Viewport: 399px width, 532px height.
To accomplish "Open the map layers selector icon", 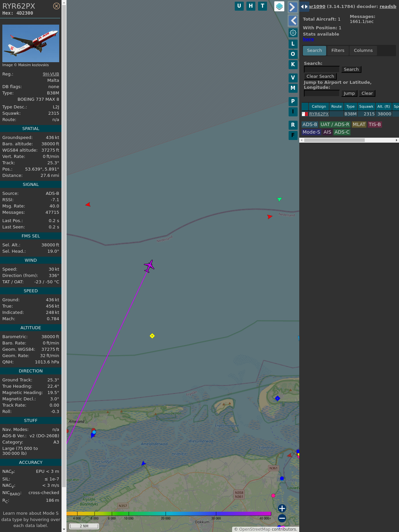I will click(279, 6).
